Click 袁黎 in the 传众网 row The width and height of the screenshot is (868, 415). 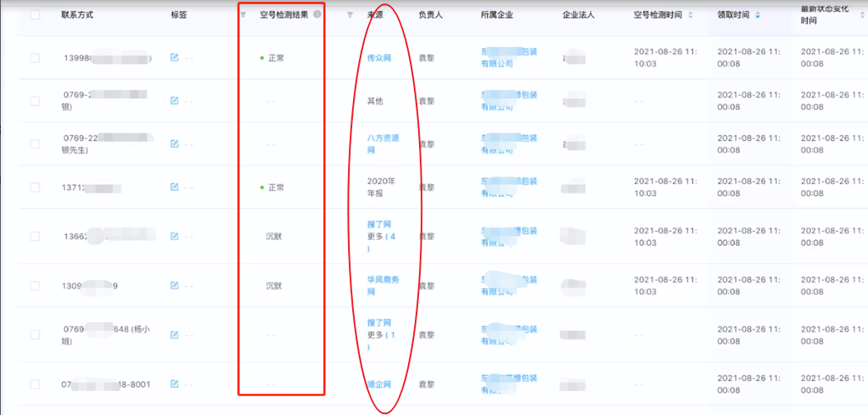click(x=426, y=58)
